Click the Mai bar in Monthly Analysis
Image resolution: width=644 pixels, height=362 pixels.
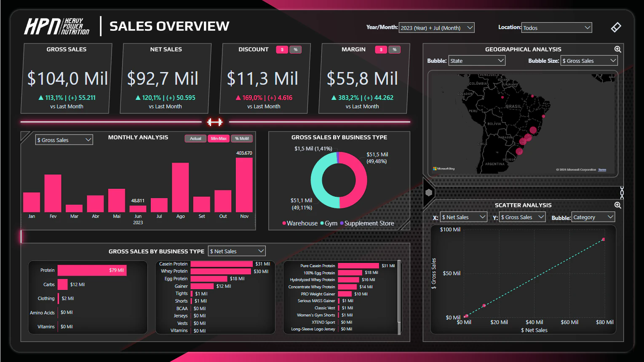click(x=117, y=201)
